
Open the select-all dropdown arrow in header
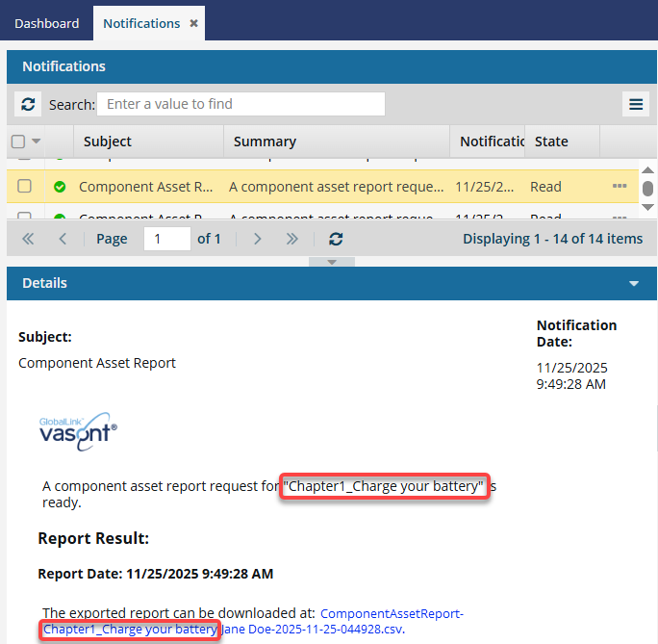[x=37, y=142]
